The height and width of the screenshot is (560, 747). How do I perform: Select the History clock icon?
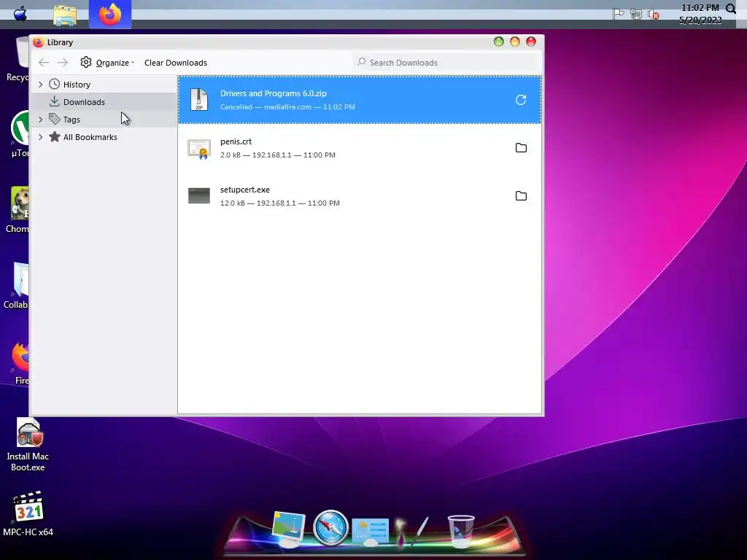tap(54, 85)
